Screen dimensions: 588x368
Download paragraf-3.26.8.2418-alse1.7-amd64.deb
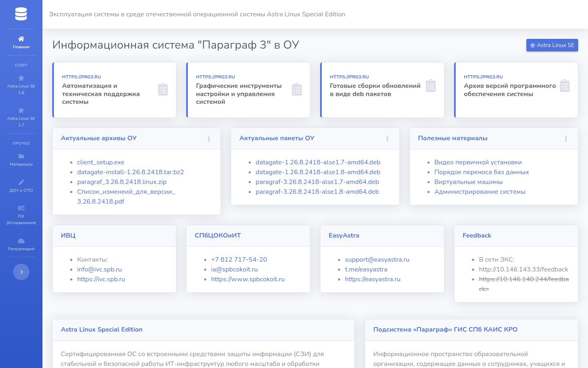pyautogui.click(x=317, y=182)
